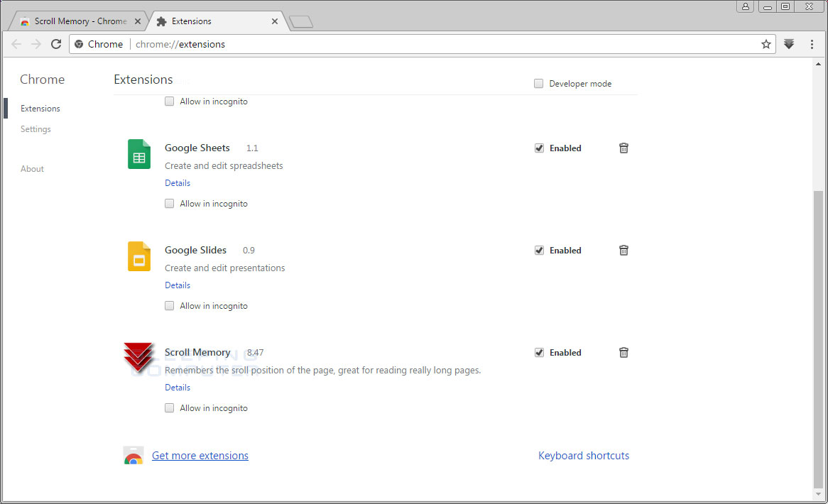
Task: Reload the page using the refresh icon
Action: pos(56,43)
